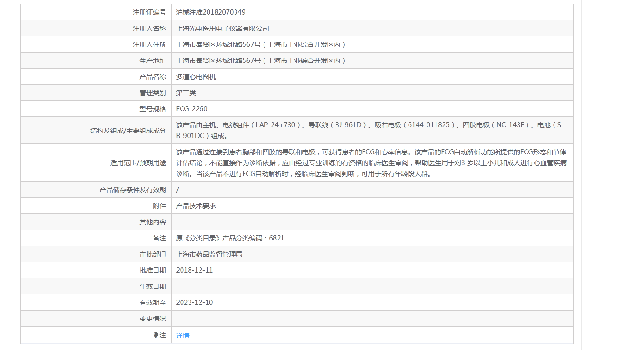This screenshot has width=627, height=364.
Task: Select expiry date 2023-12-10
Action: [194, 302]
